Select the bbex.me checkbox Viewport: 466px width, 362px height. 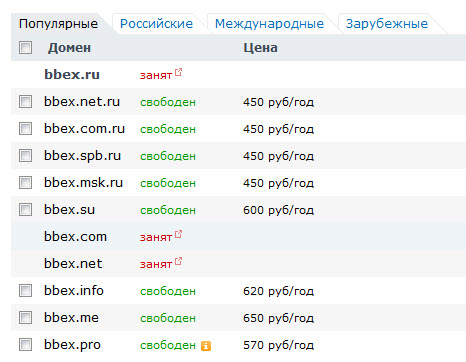(x=25, y=317)
